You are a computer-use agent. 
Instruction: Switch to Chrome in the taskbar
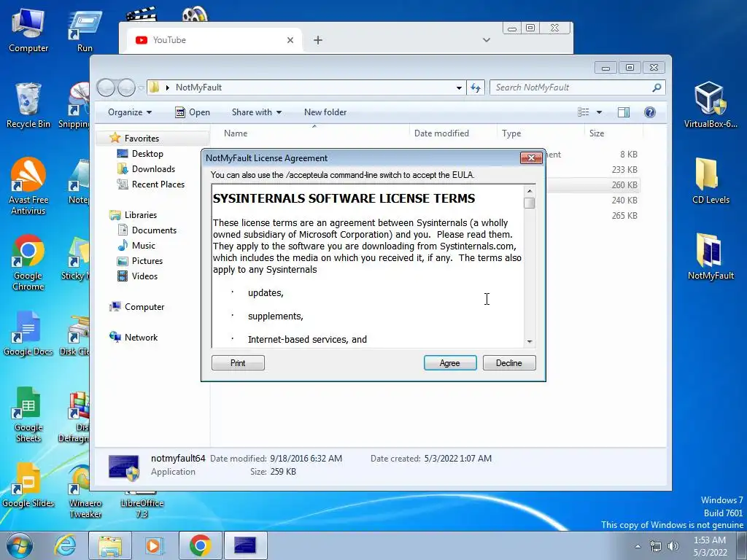pos(200,545)
